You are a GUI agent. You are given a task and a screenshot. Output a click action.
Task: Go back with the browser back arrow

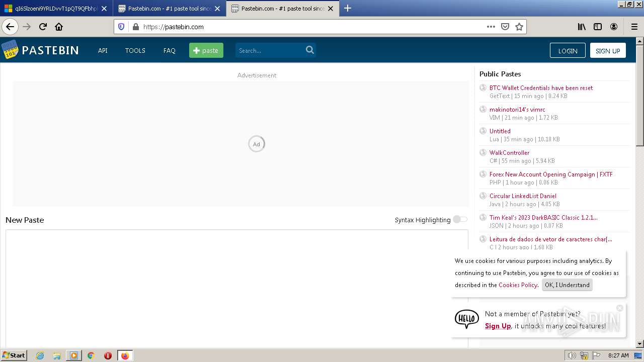pyautogui.click(x=10, y=27)
